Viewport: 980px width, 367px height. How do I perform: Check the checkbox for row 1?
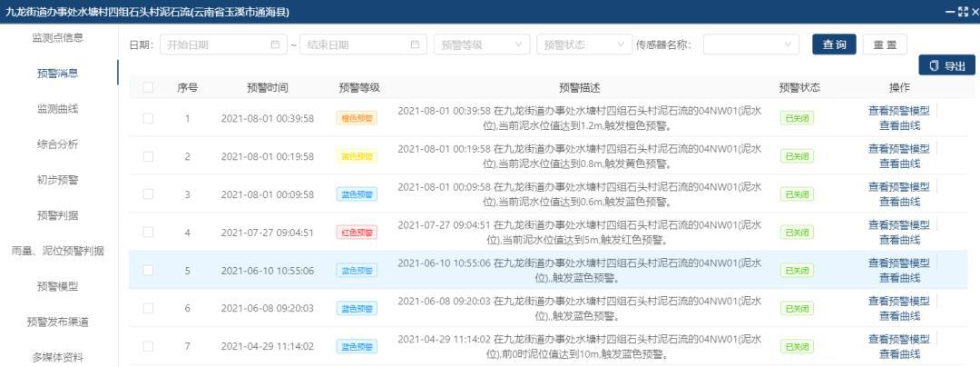point(148,118)
